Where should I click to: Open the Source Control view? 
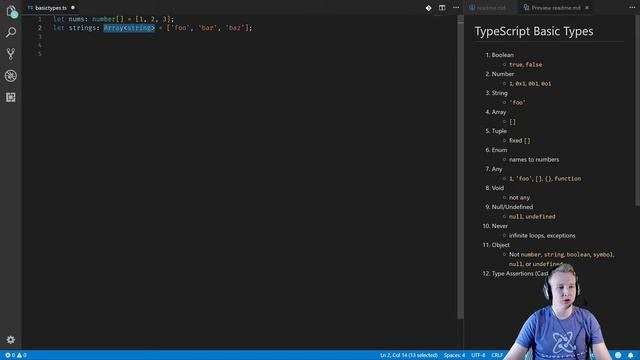click(11, 54)
